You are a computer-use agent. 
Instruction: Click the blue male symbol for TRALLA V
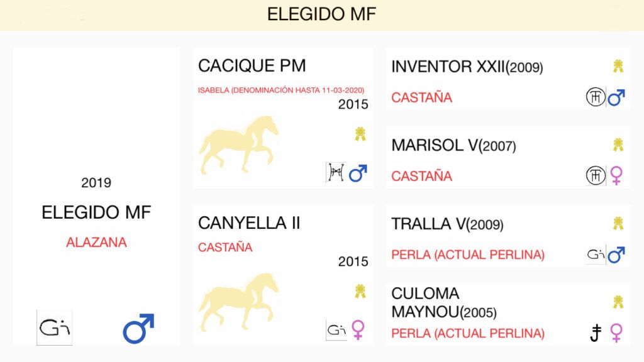pyautogui.click(x=616, y=255)
